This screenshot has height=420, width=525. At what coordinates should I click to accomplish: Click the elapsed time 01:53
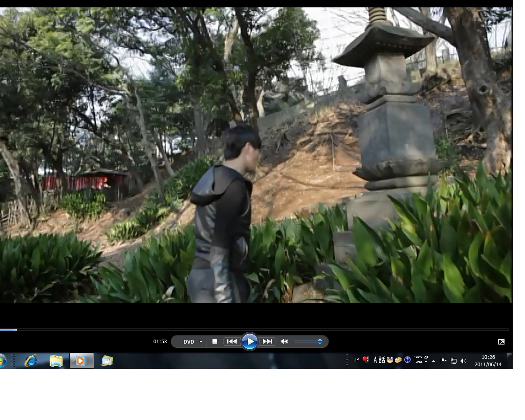160,342
